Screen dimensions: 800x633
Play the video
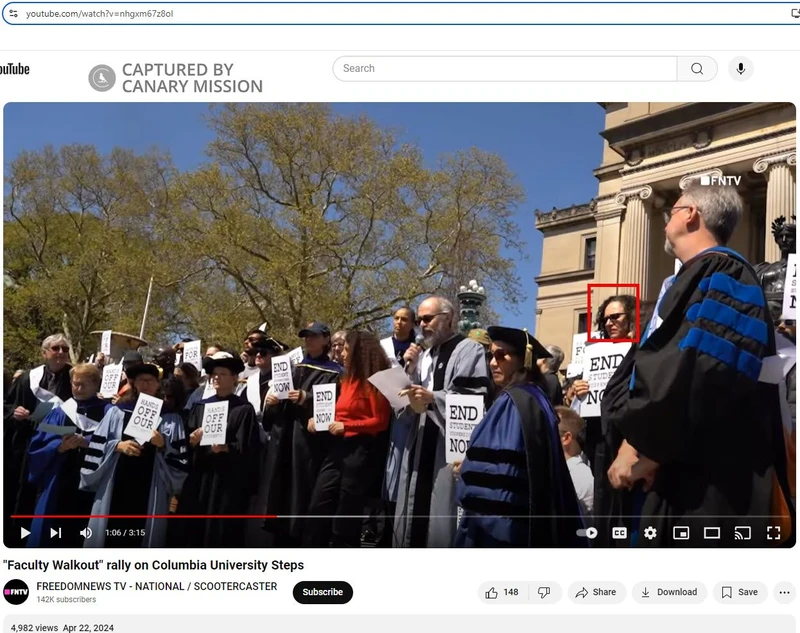(x=25, y=533)
